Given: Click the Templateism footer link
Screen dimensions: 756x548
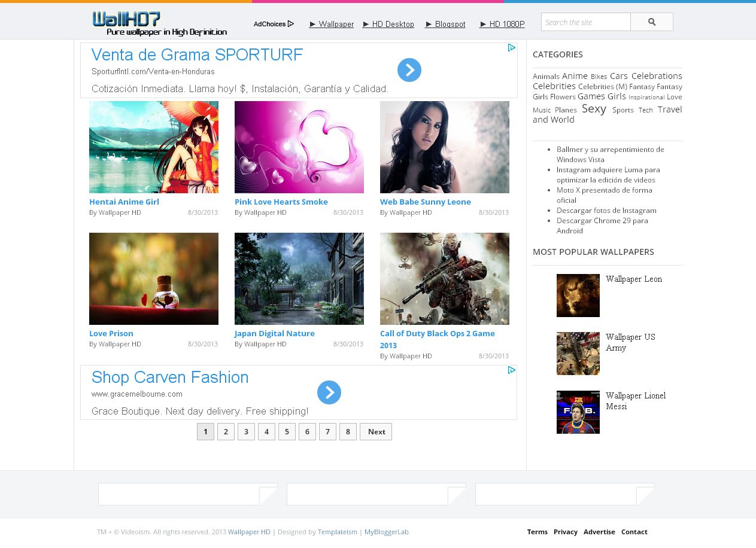Looking at the screenshot, I should [338, 532].
